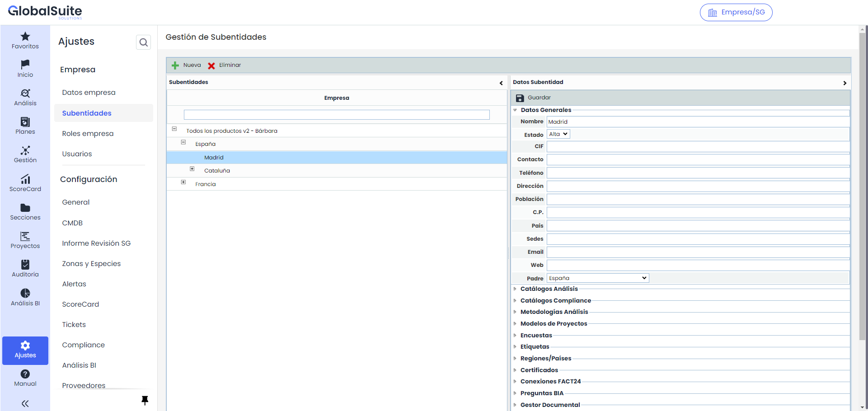
Task: Expand the Catálogos Compliance section
Action: pos(555,300)
